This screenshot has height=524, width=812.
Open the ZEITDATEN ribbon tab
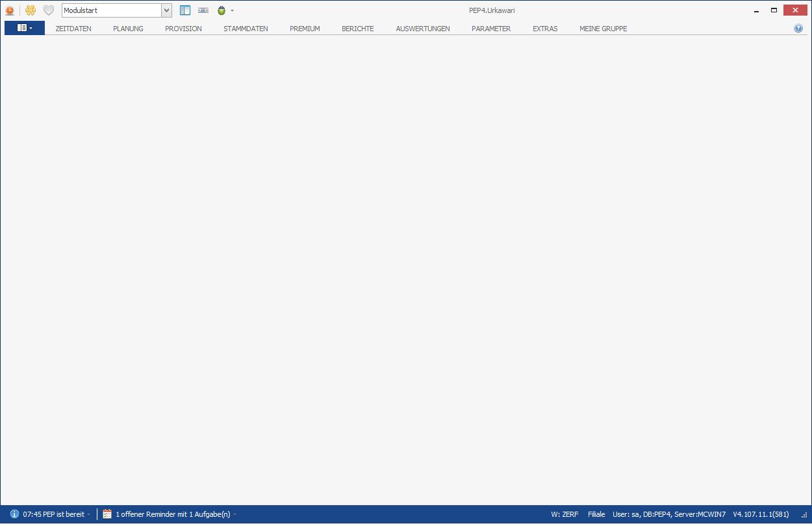tap(73, 29)
